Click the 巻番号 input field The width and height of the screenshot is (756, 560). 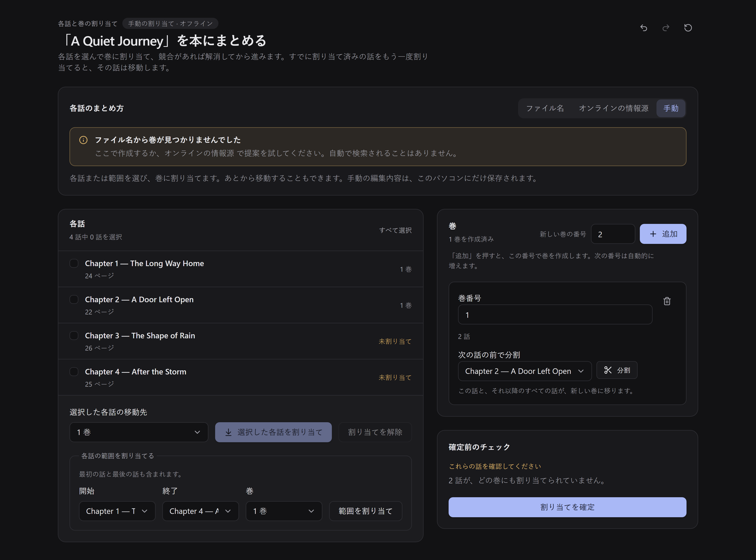pyautogui.click(x=555, y=315)
